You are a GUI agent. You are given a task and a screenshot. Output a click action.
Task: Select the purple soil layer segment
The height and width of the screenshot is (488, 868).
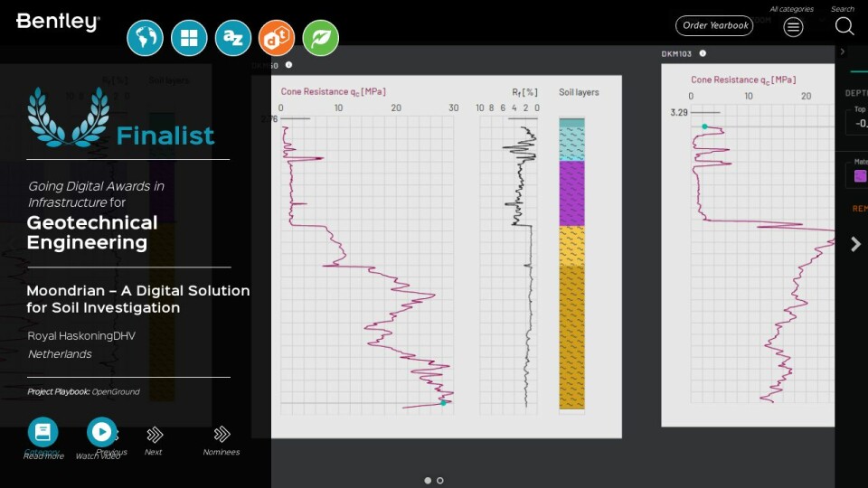[571, 193]
